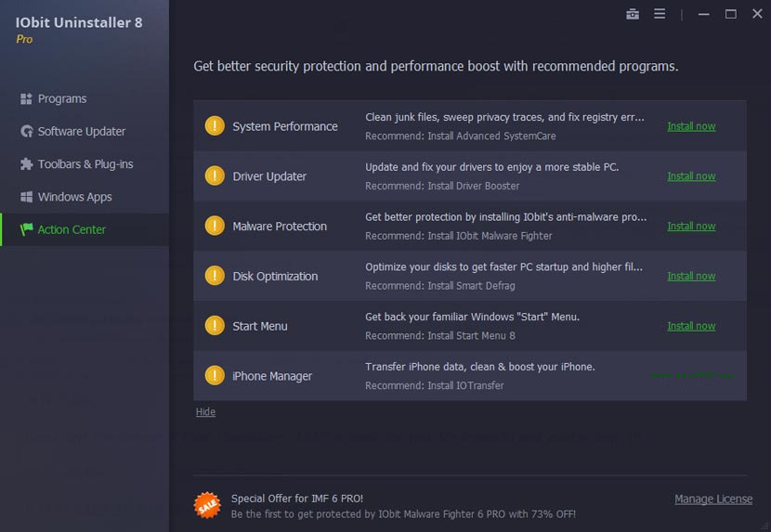Click the Action Center flag icon

pyautogui.click(x=26, y=229)
